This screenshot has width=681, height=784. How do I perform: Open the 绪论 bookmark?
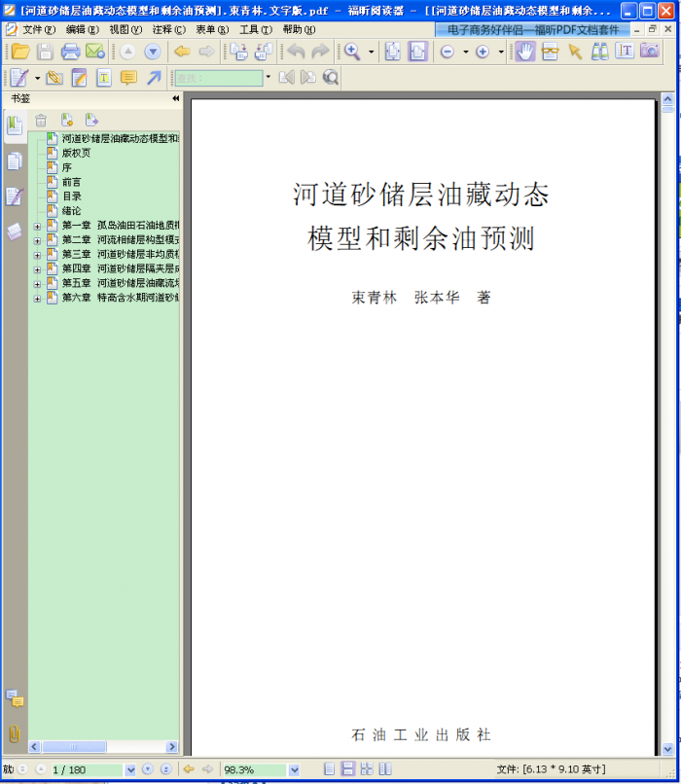71,210
